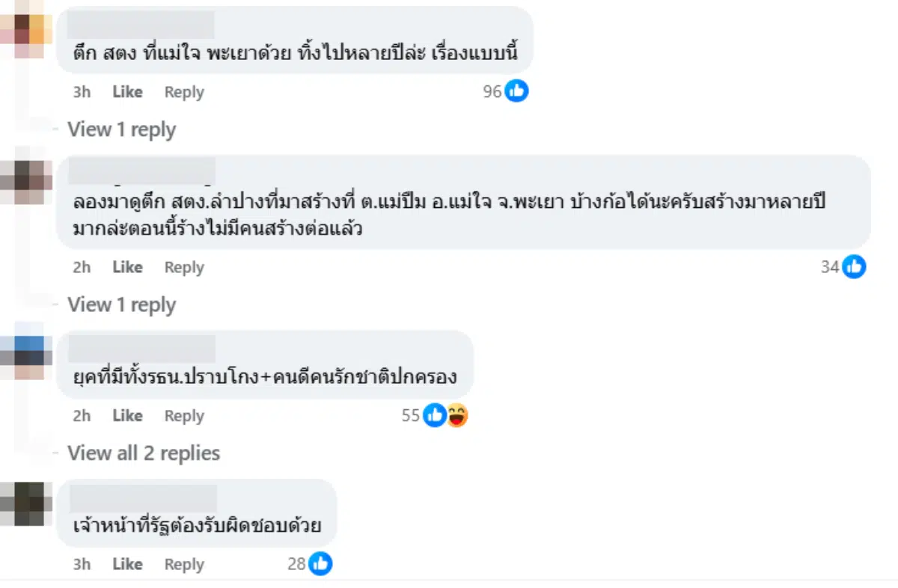Viewport: 898px width, 588px height.
Task: Reply to the fourth comment
Action: (183, 564)
